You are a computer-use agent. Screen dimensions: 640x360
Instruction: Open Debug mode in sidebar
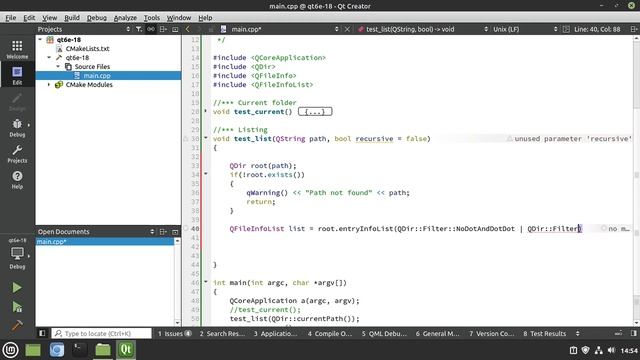[x=17, y=127]
